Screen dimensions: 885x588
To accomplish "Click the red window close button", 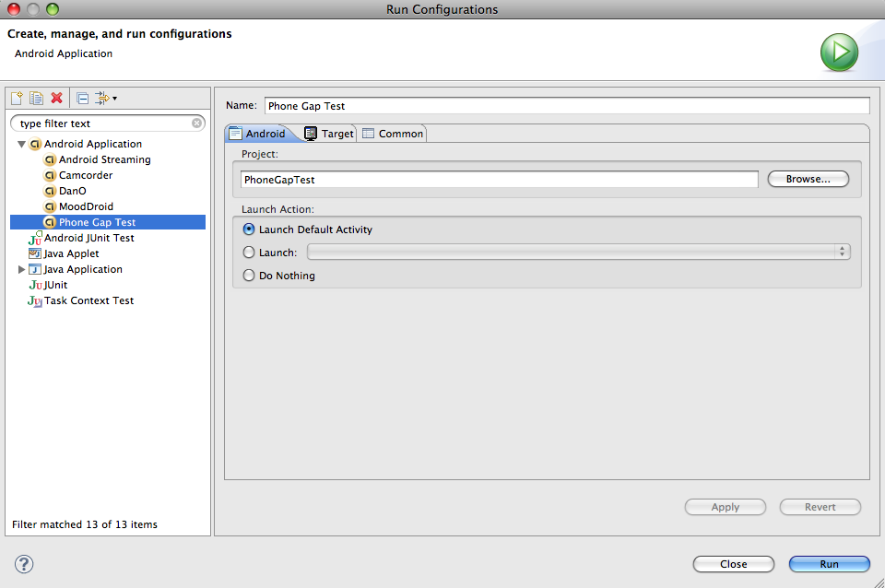I will 14,9.
